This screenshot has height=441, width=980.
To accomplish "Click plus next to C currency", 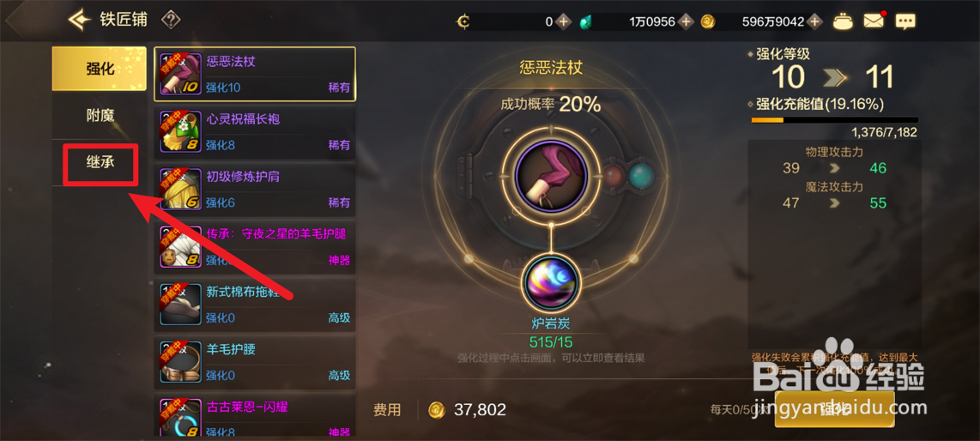I will point(563,21).
